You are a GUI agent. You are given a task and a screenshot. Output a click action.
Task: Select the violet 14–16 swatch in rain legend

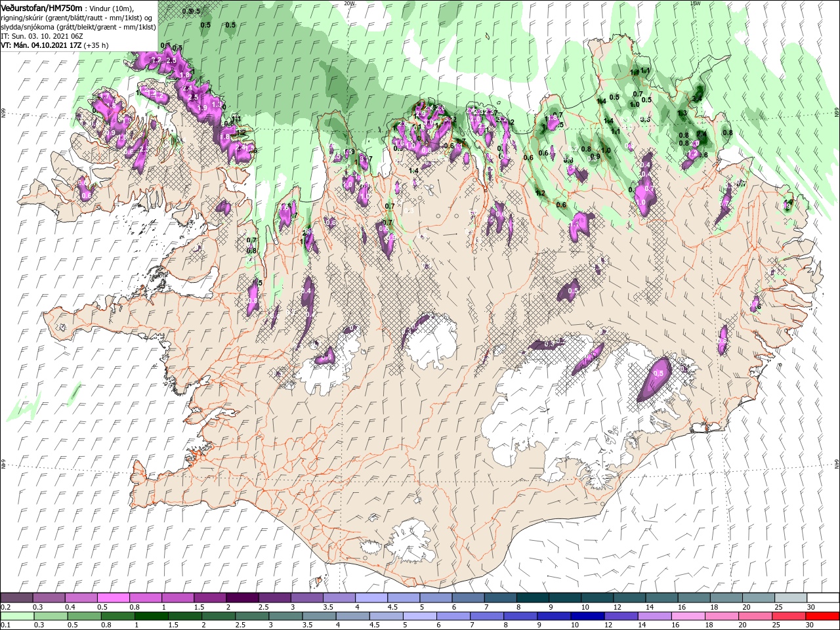click(x=655, y=616)
